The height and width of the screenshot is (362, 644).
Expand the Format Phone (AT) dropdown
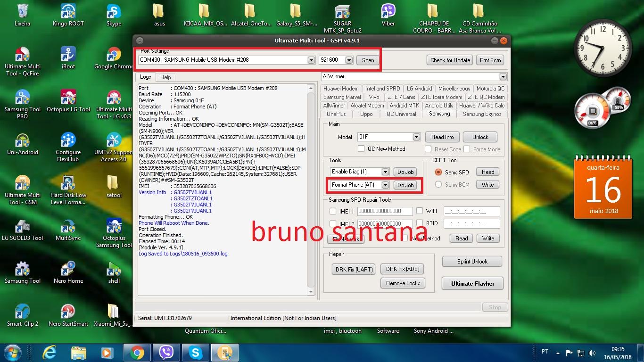[385, 185]
